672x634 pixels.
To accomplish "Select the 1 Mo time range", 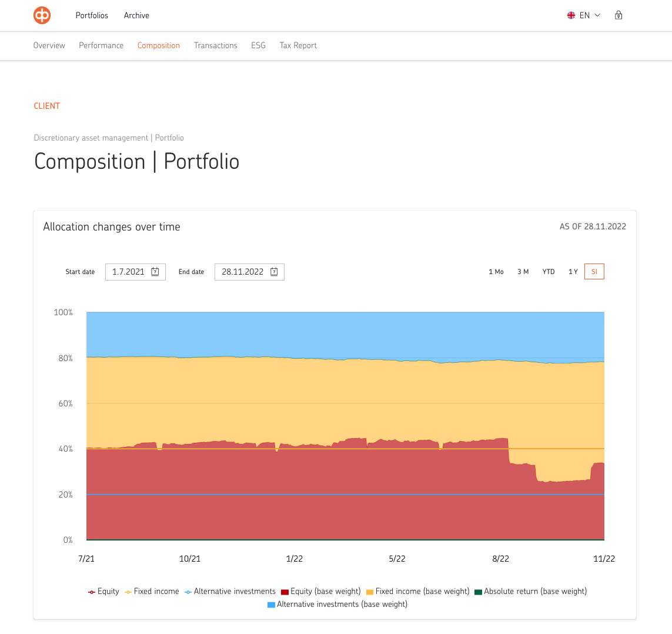I will (496, 272).
